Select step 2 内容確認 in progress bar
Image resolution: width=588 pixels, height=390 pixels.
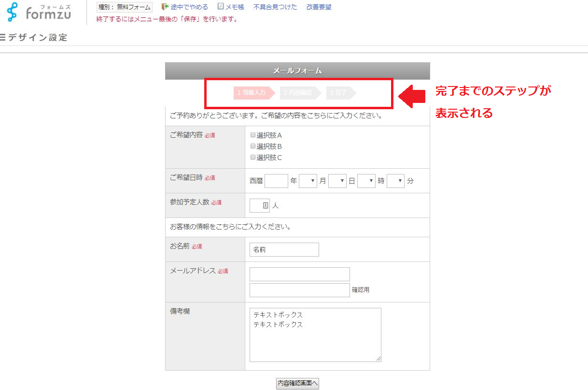click(x=299, y=93)
